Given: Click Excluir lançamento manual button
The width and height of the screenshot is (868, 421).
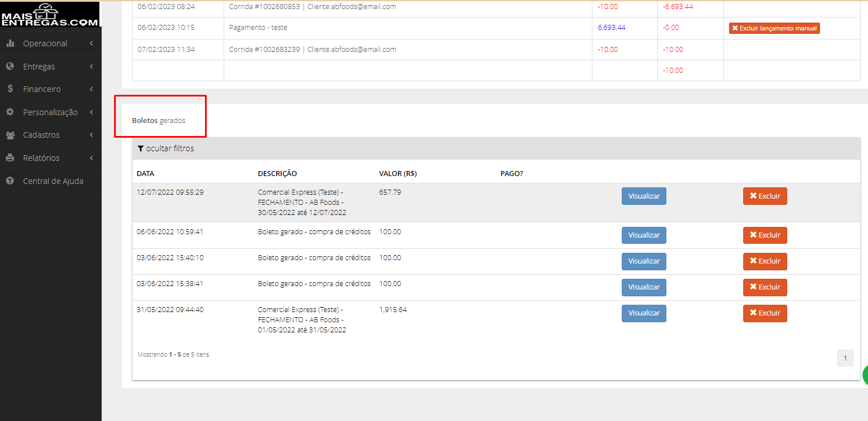Looking at the screenshot, I should [x=774, y=28].
